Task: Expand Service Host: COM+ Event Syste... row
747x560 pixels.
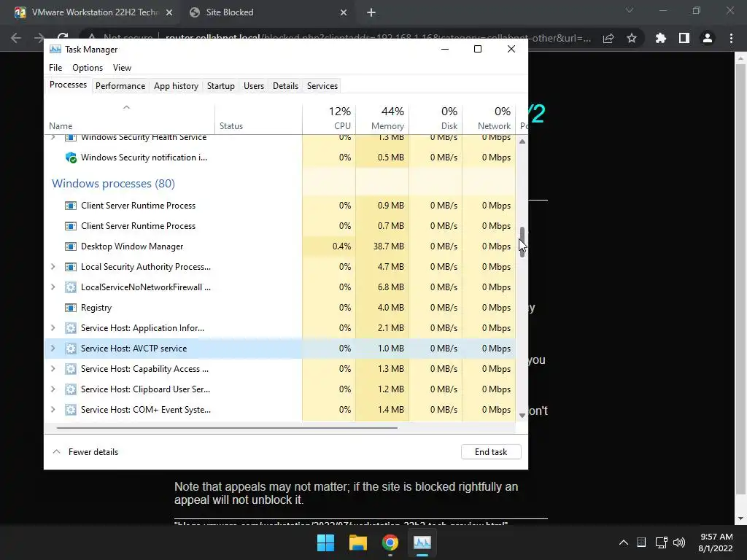Action: pos(53,410)
